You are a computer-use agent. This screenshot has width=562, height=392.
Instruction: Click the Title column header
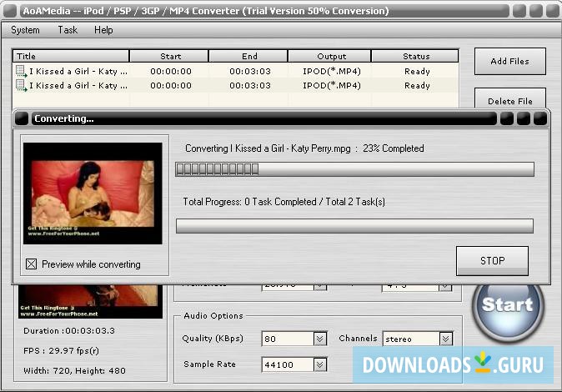[71, 57]
